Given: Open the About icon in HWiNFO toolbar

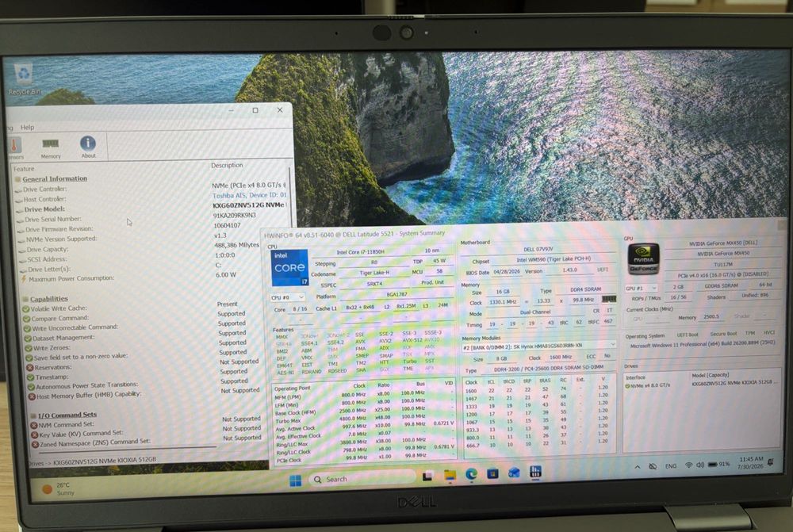Looking at the screenshot, I should point(88,147).
